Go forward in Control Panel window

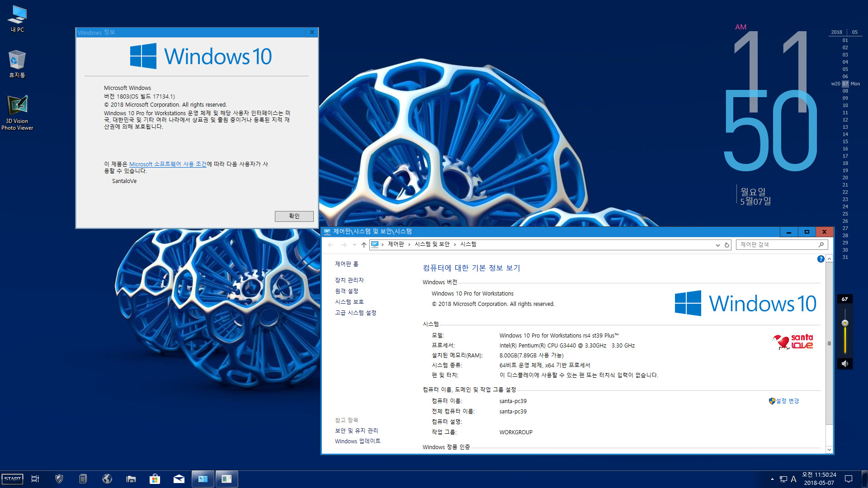344,245
